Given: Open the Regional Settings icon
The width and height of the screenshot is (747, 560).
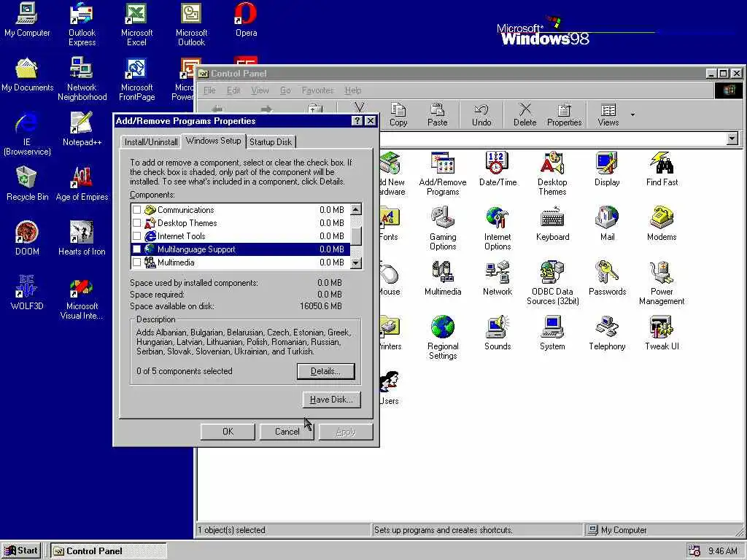Looking at the screenshot, I should pyautogui.click(x=443, y=338).
